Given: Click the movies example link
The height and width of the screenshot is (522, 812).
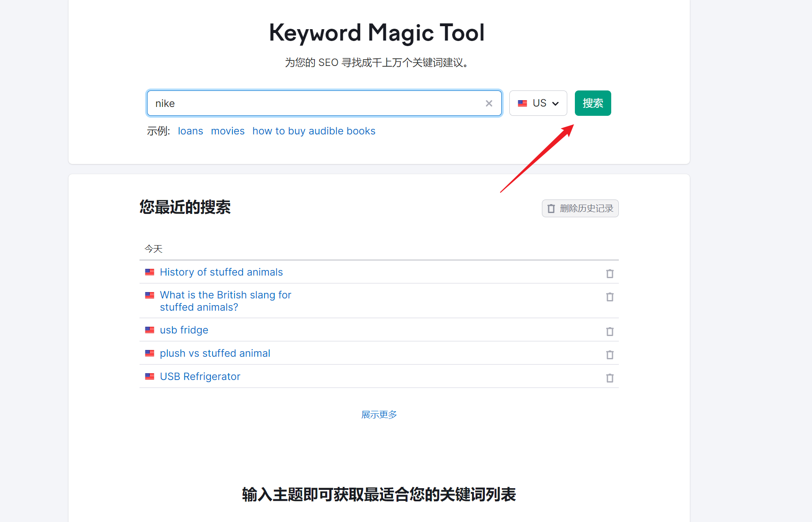Looking at the screenshot, I should (x=227, y=131).
